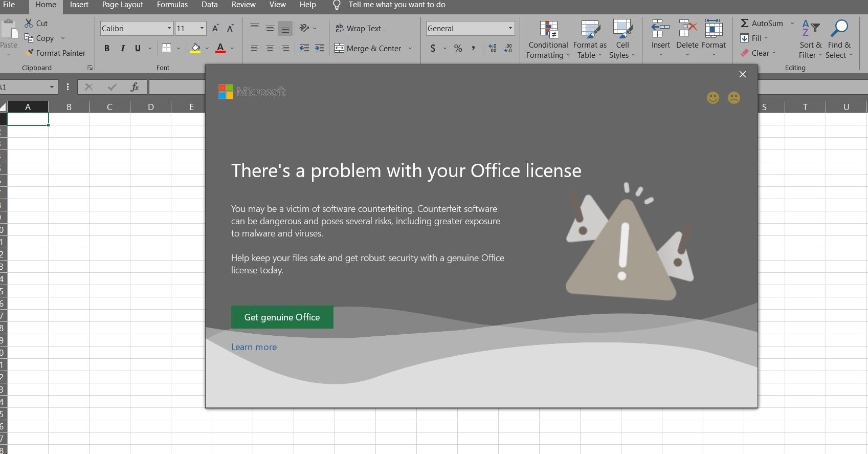The image size is (868, 454).
Task: Open font name dropdown showing Calibri
Action: point(169,29)
